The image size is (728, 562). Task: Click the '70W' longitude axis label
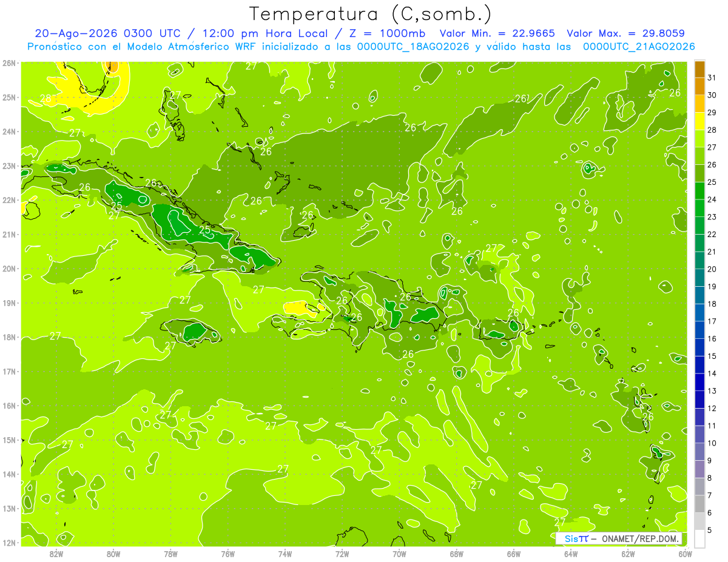click(x=399, y=554)
